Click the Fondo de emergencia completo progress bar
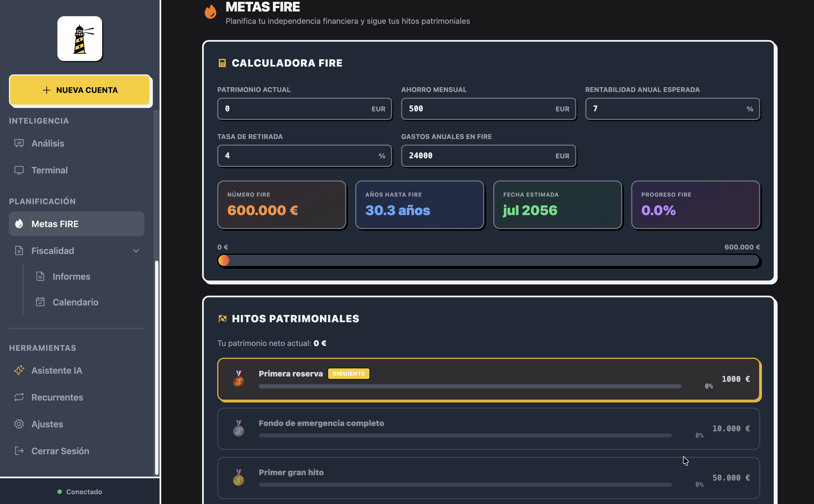The width and height of the screenshot is (814, 504). click(x=466, y=435)
